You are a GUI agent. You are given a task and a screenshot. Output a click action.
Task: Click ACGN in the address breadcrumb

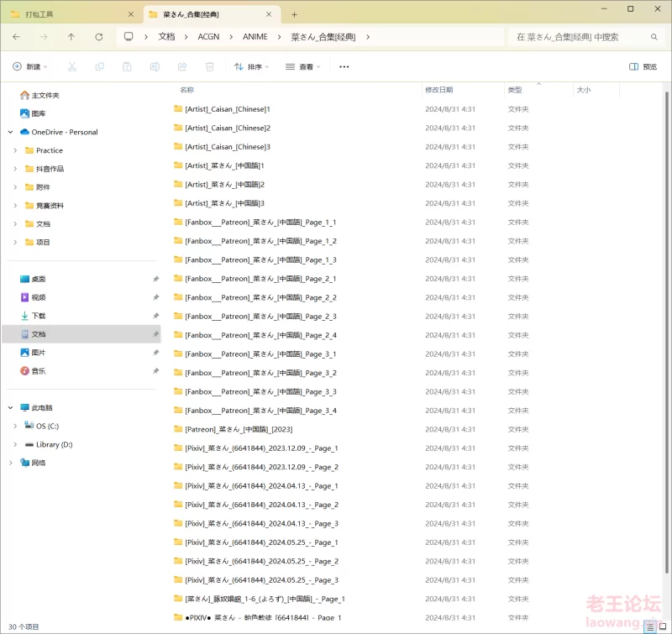pos(208,37)
